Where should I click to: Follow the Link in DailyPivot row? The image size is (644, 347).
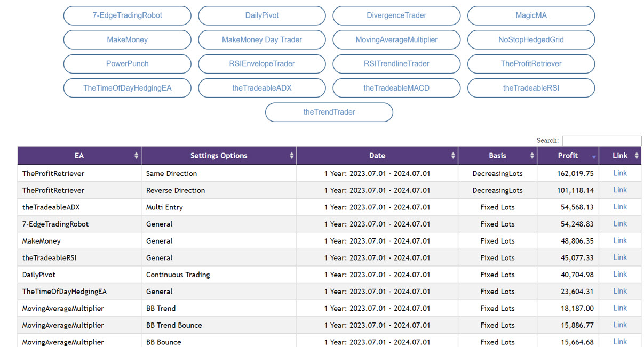[620, 275]
